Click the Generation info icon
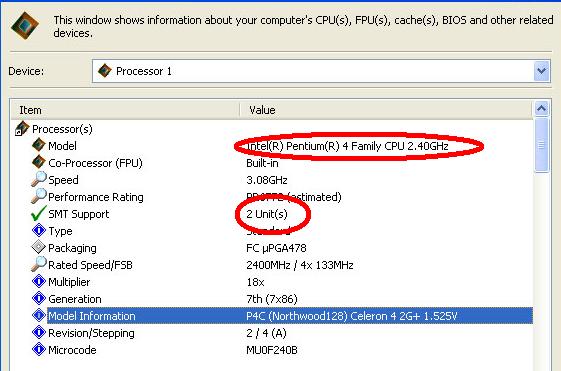 (39, 298)
